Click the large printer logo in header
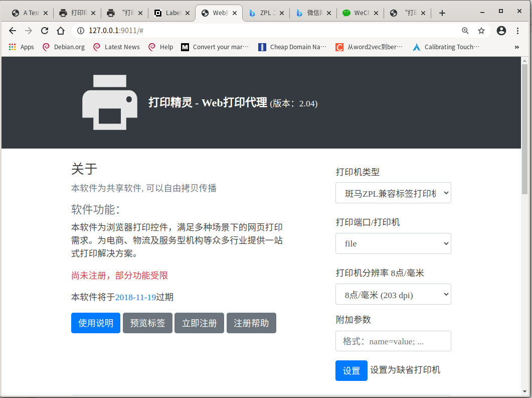The image size is (532, 398). tap(110, 102)
